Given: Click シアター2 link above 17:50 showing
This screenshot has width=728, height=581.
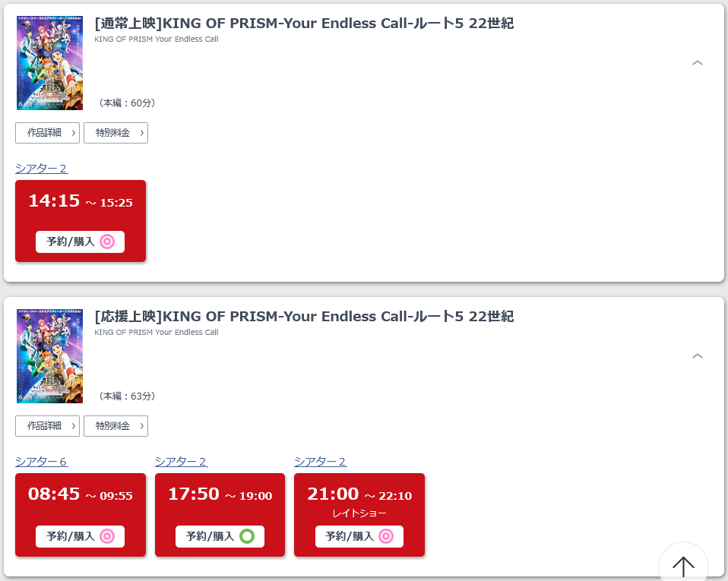Looking at the screenshot, I should (x=181, y=462).
